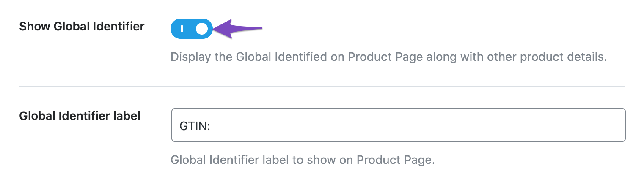Place cursor at empty end of GTIN field
This screenshot has height=185, width=644.
tap(415, 125)
